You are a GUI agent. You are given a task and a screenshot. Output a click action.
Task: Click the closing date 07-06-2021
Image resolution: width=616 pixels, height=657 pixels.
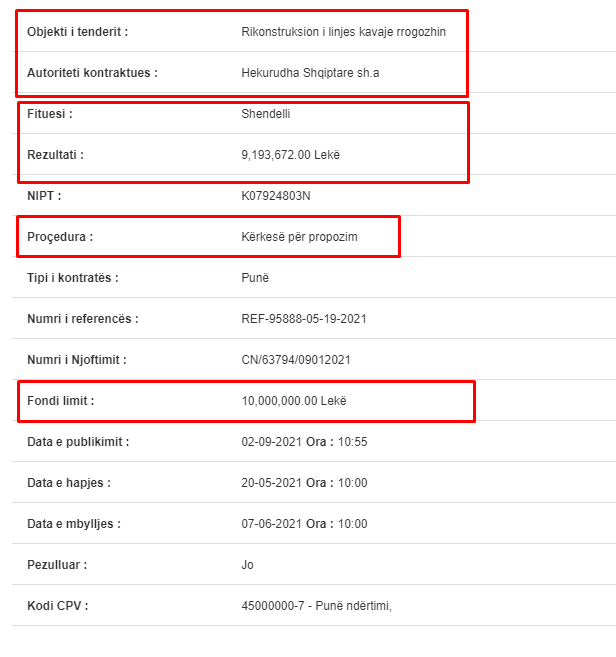(x=272, y=524)
